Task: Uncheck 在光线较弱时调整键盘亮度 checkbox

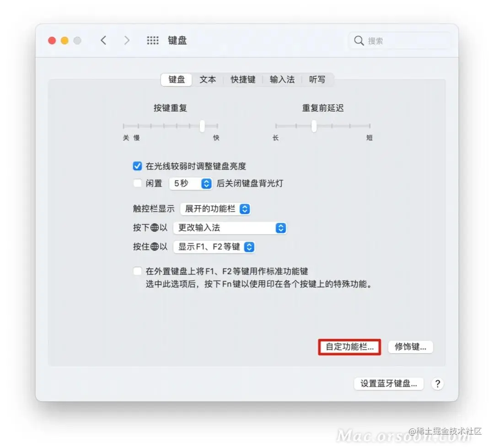Action: coord(137,166)
